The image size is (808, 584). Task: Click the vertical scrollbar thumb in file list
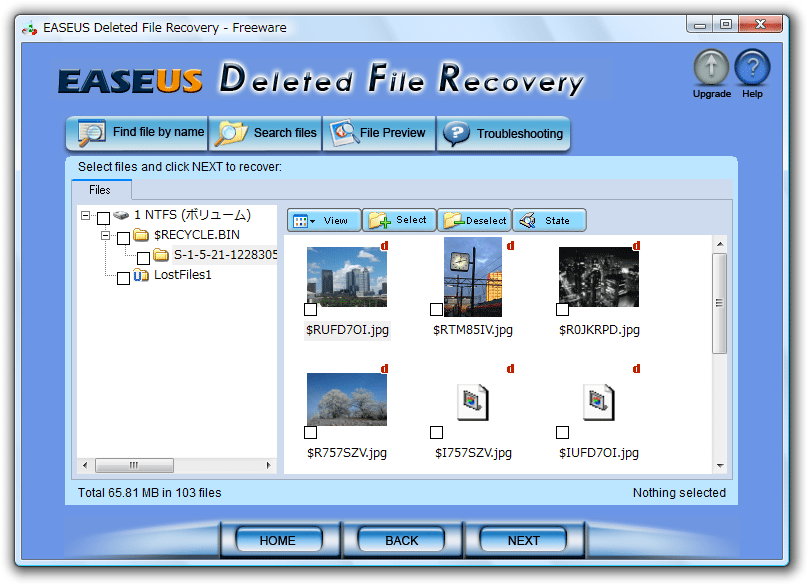point(720,303)
